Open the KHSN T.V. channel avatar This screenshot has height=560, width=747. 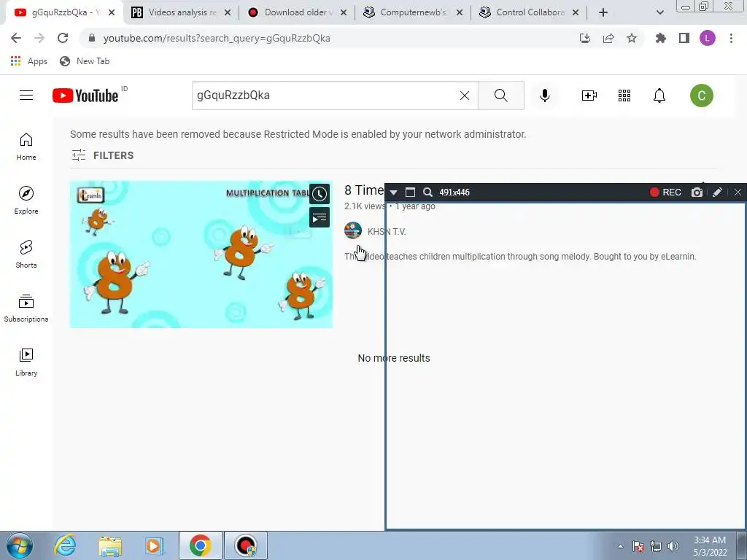pyautogui.click(x=353, y=231)
